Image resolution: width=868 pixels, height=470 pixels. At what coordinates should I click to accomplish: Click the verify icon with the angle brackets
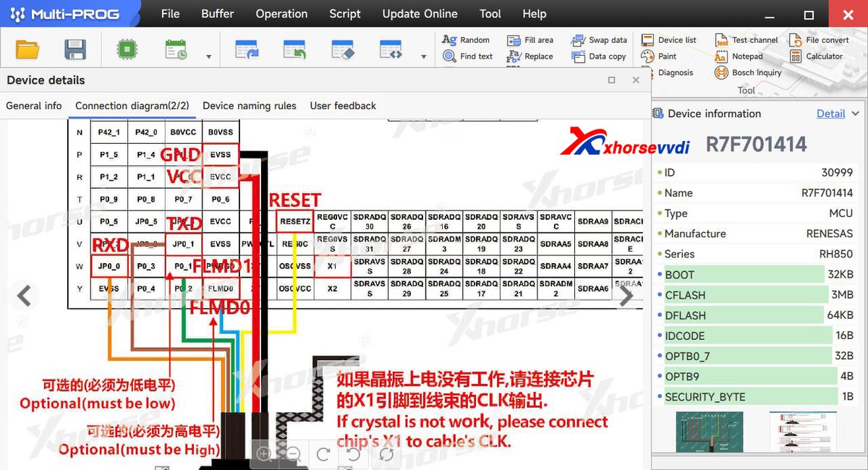(391, 49)
